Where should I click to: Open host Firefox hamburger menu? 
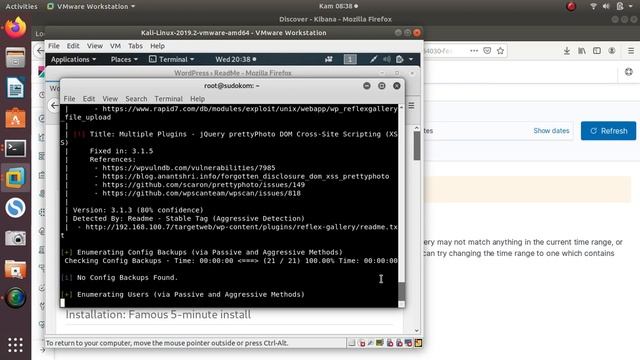[x=631, y=51]
